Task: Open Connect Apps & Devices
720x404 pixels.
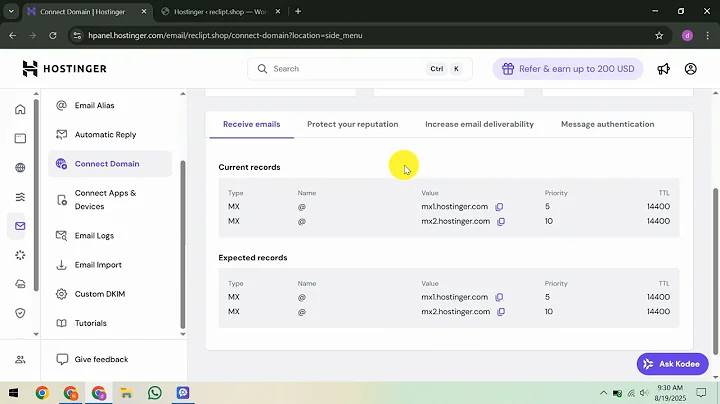Action: click(x=110, y=200)
